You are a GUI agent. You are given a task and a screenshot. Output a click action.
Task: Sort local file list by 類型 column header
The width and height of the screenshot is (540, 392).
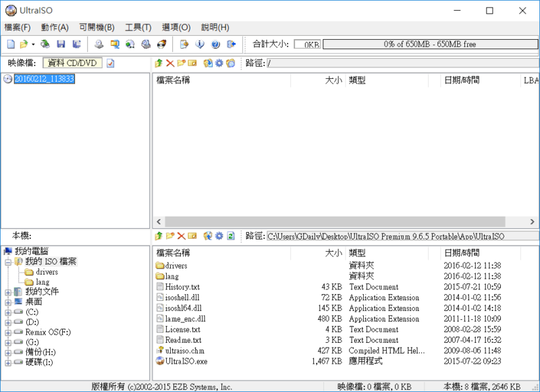387,253
